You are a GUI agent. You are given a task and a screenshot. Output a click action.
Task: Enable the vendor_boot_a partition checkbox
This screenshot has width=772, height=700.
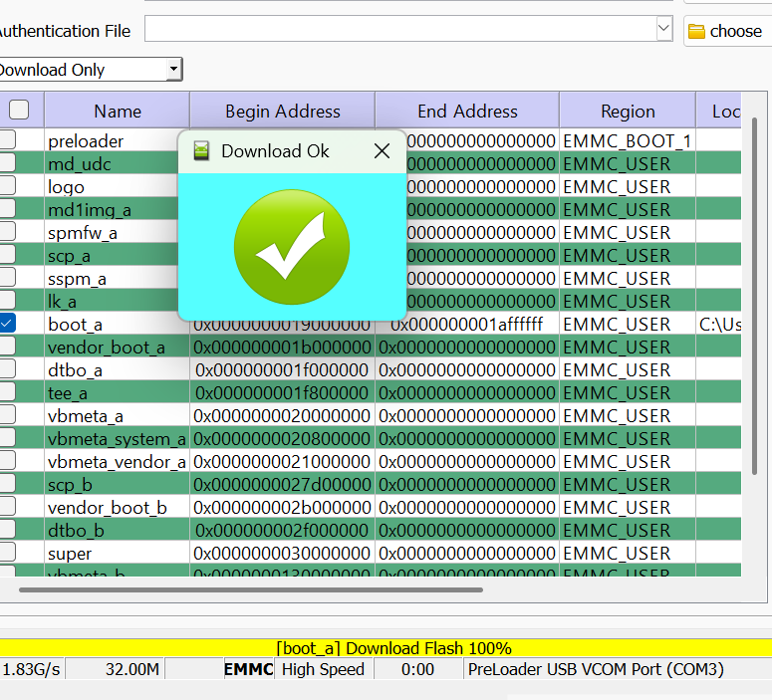(x=7, y=347)
